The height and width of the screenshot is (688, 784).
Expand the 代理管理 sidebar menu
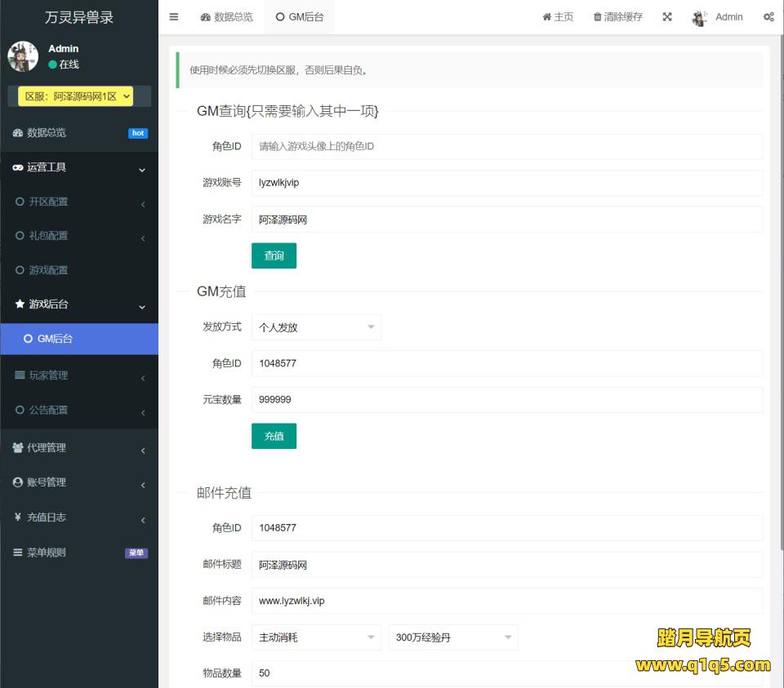[x=47, y=448]
